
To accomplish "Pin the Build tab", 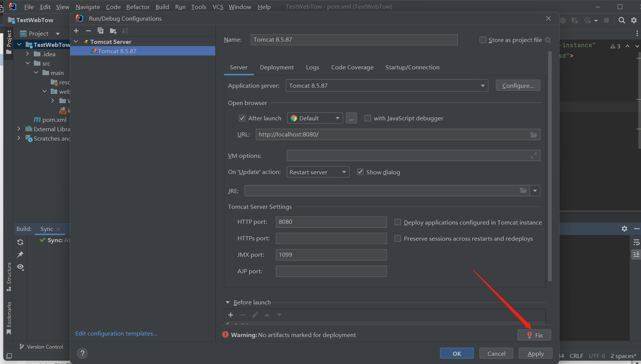I will (x=20, y=255).
